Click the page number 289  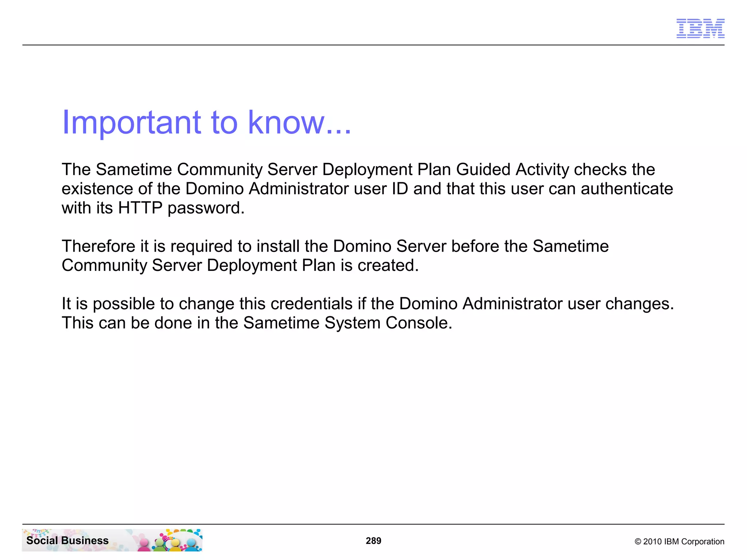(x=373, y=541)
